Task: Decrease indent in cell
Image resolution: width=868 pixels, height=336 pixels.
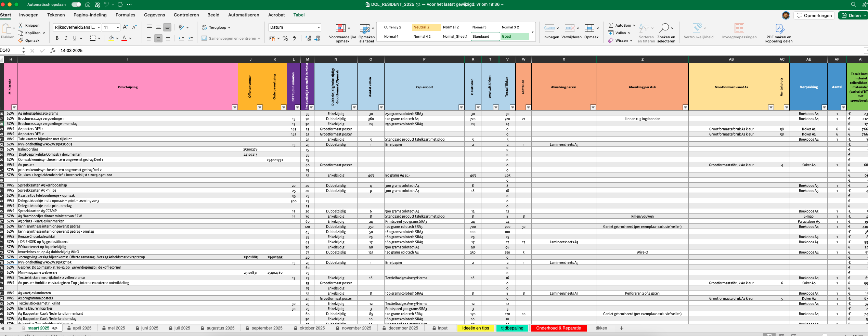Action: point(181,38)
